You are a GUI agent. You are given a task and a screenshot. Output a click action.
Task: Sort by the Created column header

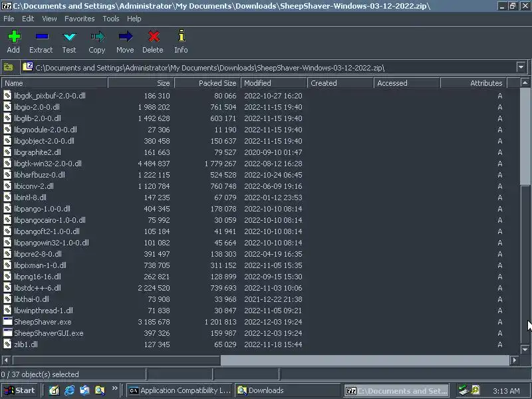point(340,82)
